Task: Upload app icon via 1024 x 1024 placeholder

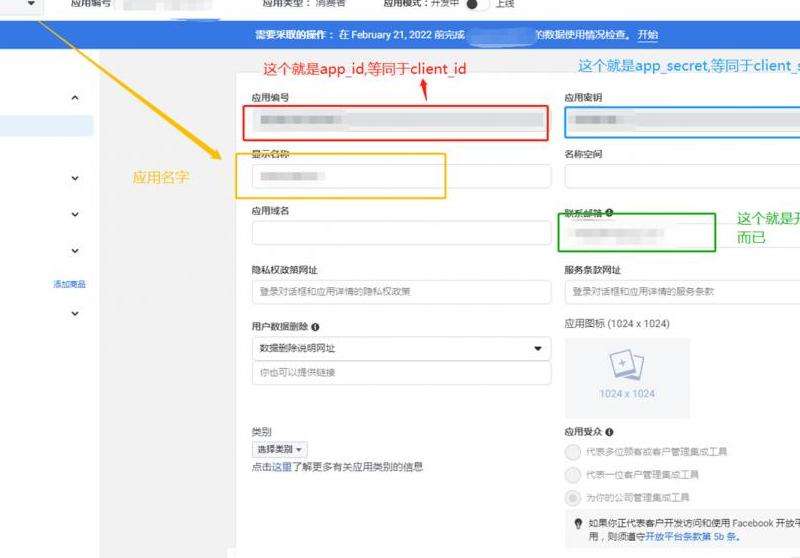Action: [x=627, y=378]
